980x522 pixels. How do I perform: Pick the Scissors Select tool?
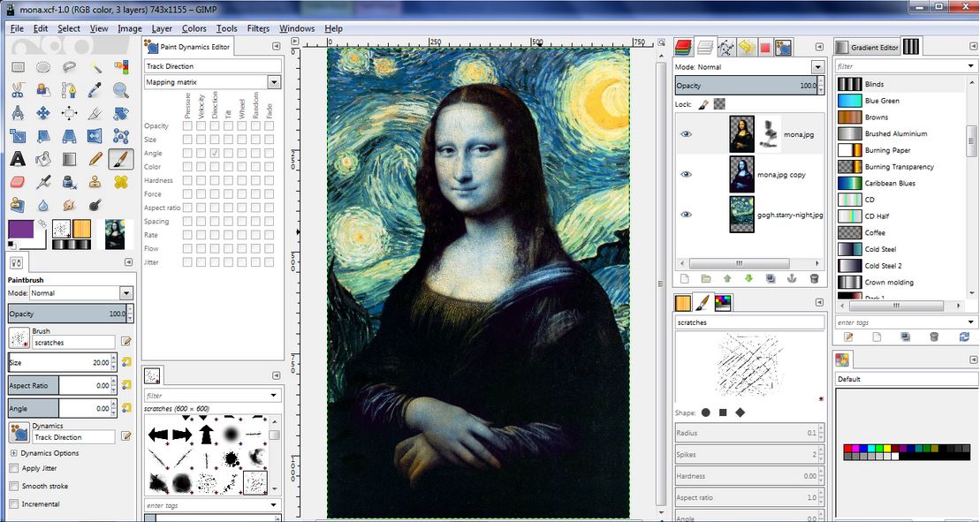coord(19,91)
